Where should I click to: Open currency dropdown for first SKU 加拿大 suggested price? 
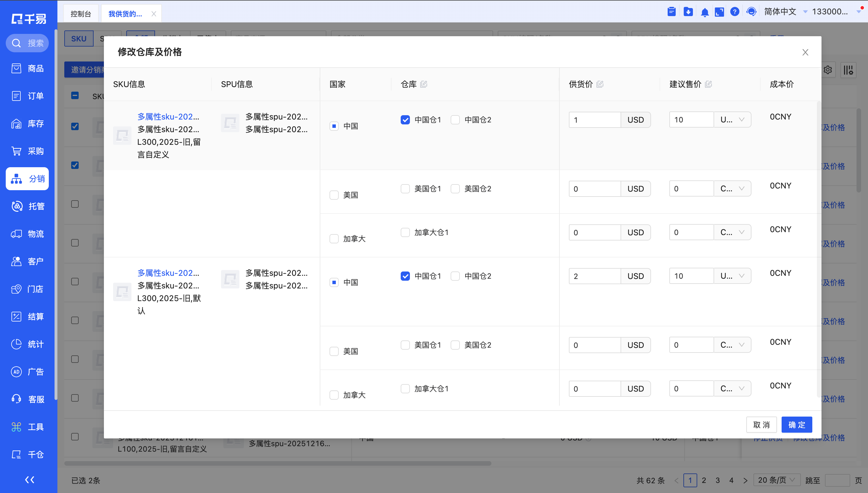point(732,232)
